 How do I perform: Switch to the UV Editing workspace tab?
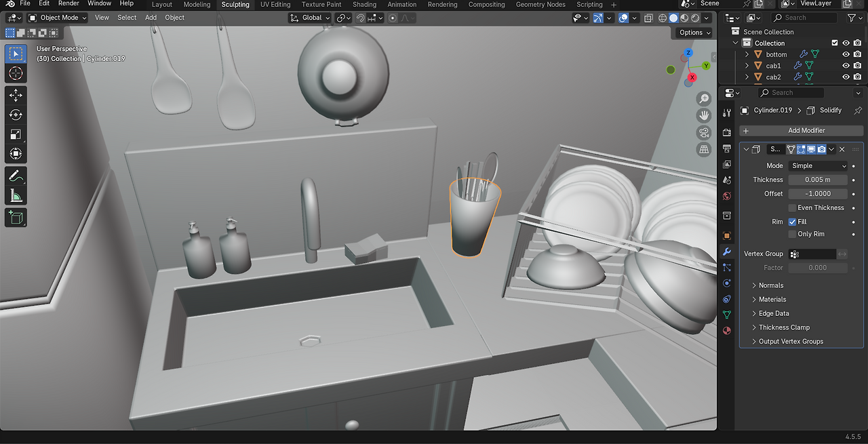point(275,5)
